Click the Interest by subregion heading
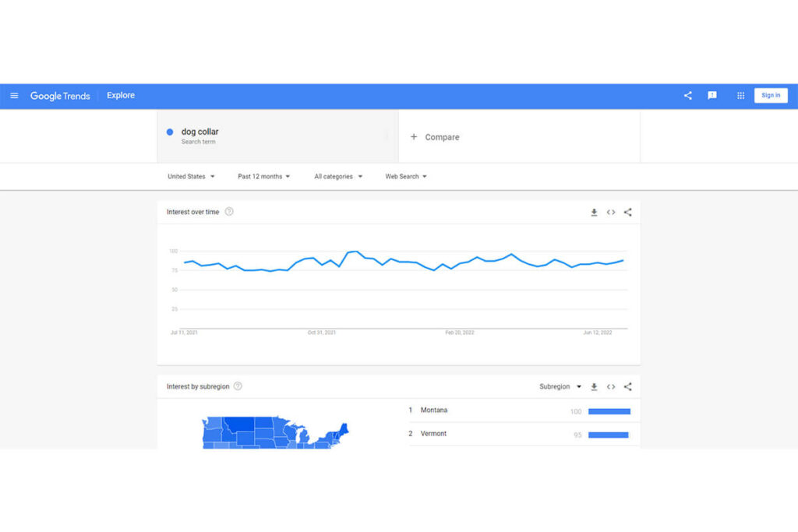798x532 pixels. pyautogui.click(x=198, y=386)
